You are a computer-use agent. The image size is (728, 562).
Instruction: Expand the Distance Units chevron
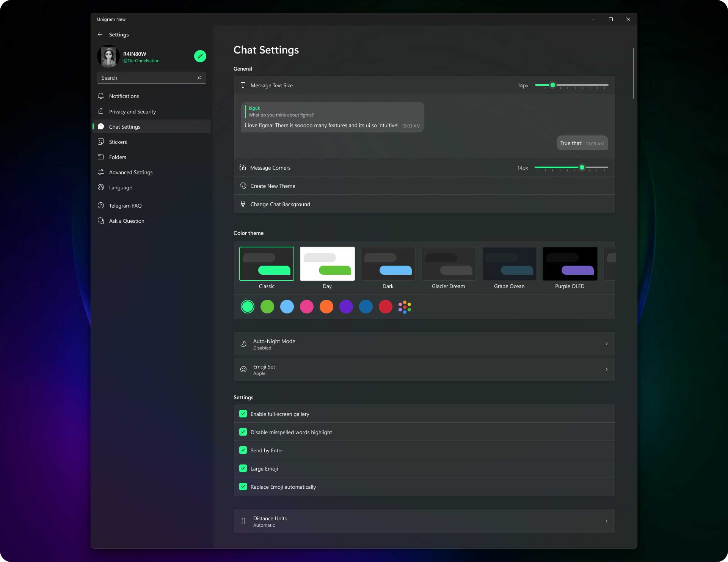[607, 521]
